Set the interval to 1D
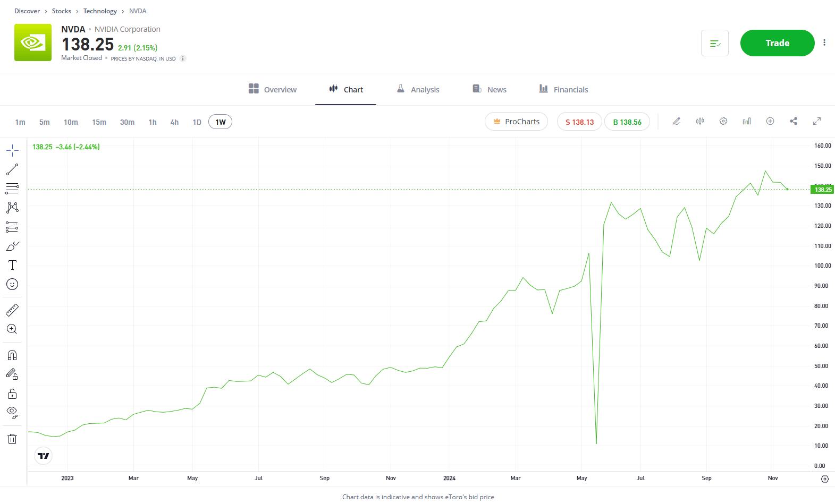 pos(197,122)
